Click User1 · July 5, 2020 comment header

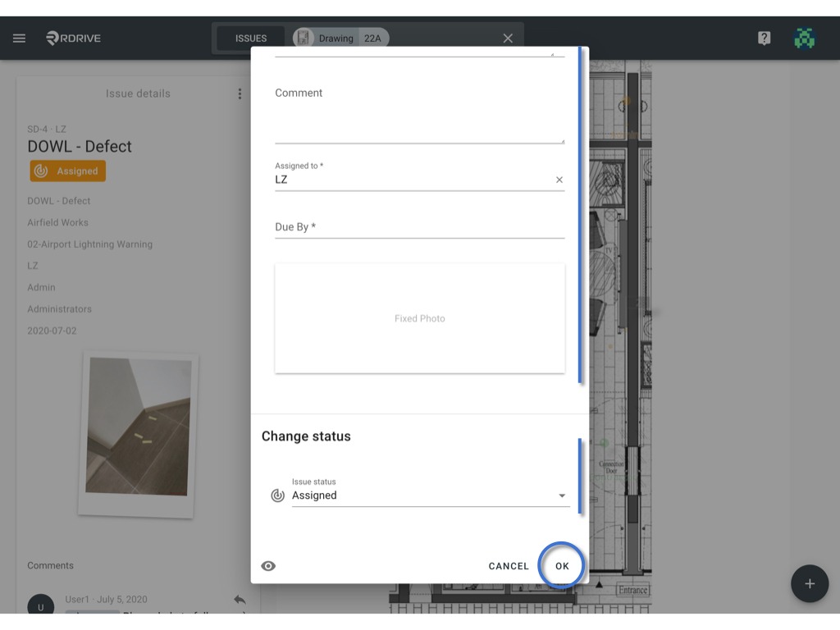(106, 599)
